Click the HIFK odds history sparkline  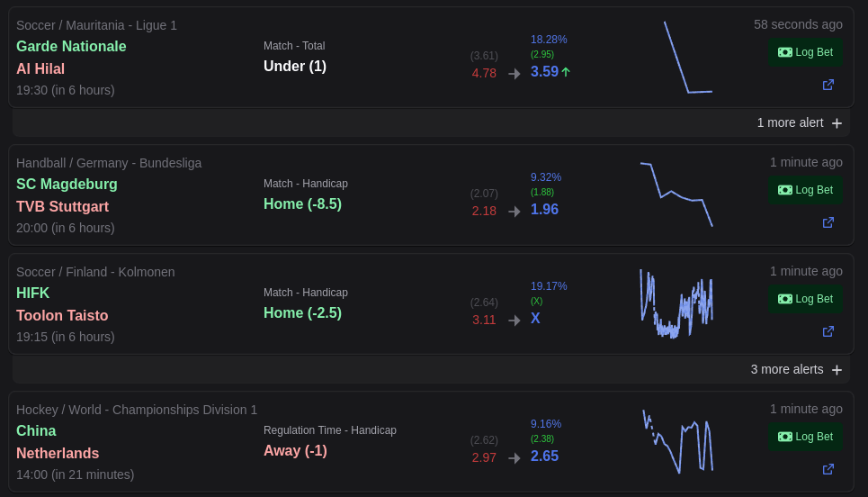point(676,303)
